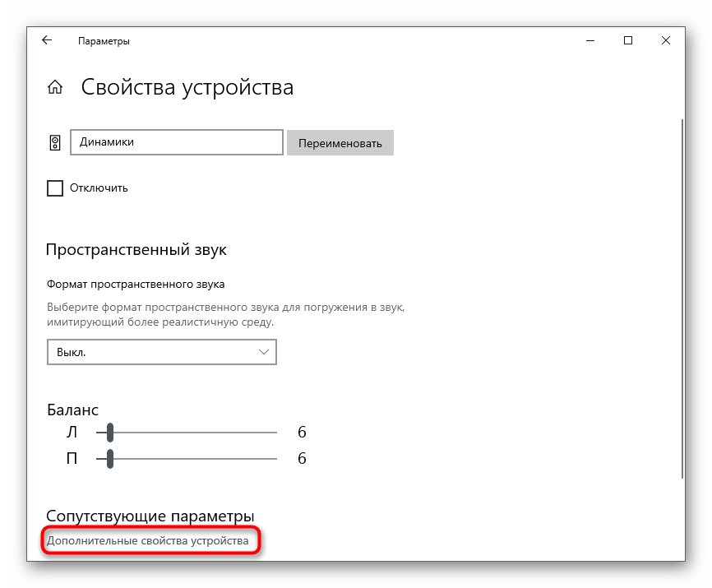The width and height of the screenshot is (712, 588).
Task: Go back using the back arrow
Action: 47,40
